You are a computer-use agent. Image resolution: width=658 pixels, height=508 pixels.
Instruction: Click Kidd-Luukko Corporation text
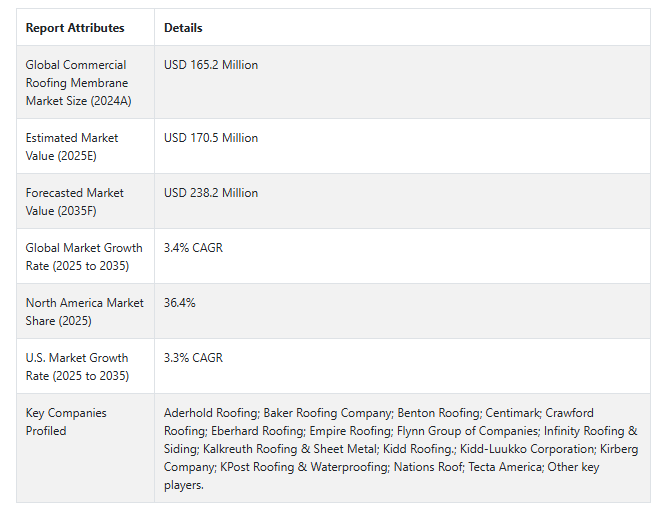point(527,449)
